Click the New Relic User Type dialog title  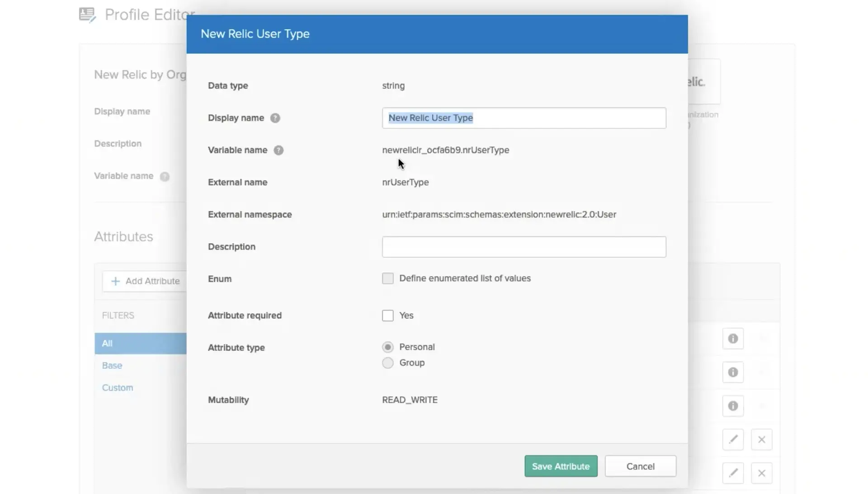pos(255,34)
